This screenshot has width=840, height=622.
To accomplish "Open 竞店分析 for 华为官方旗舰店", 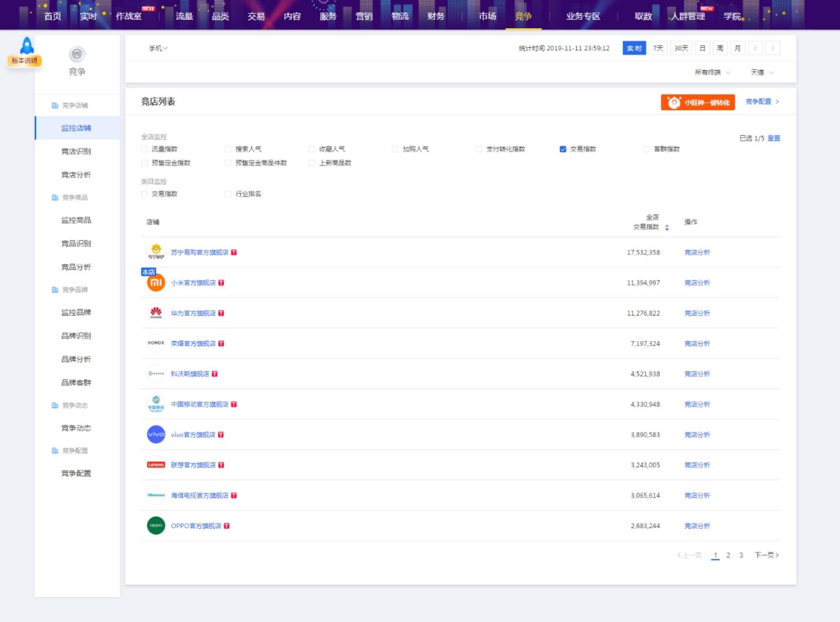I will 697,313.
